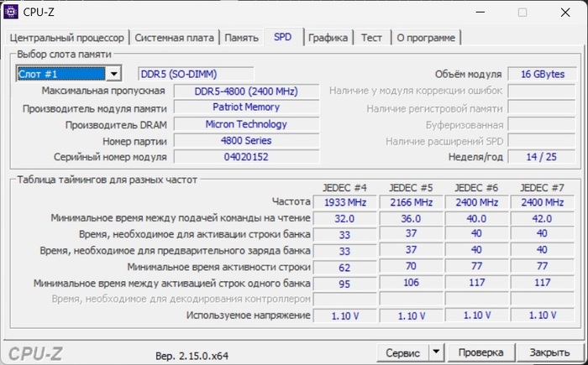Go to the Память tab

pyautogui.click(x=241, y=38)
